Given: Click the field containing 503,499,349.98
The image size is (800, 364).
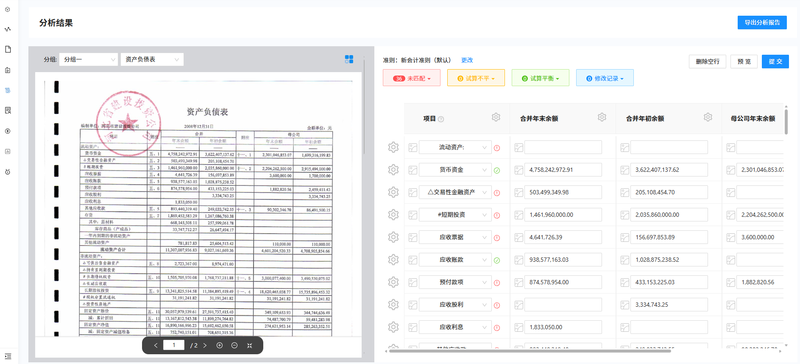Looking at the screenshot, I should [x=563, y=192].
